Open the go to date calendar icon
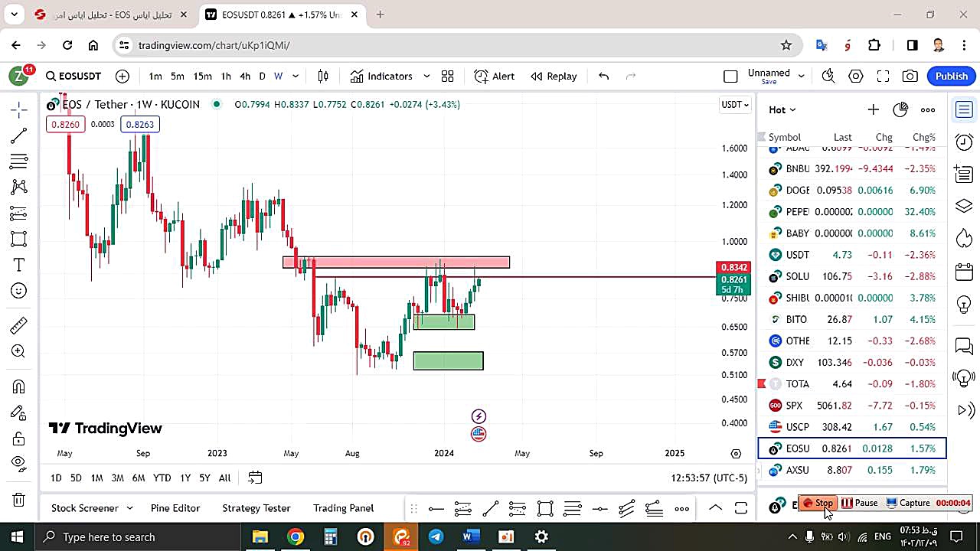The image size is (980, 551). tap(255, 478)
